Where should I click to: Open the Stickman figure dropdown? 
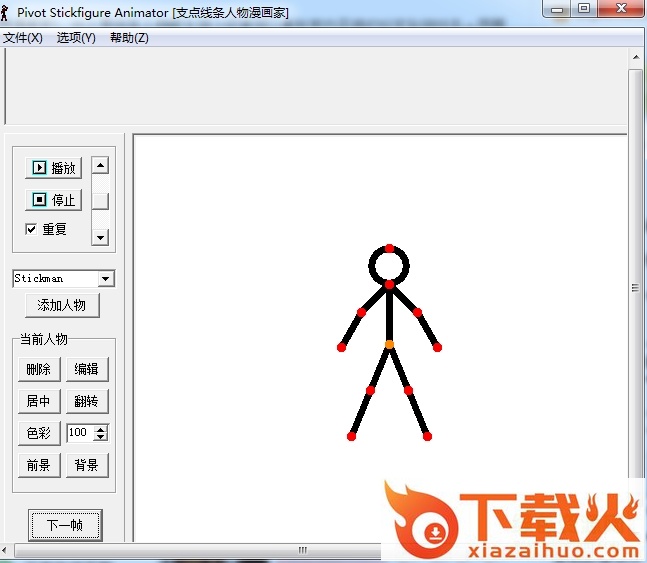click(x=106, y=279)
